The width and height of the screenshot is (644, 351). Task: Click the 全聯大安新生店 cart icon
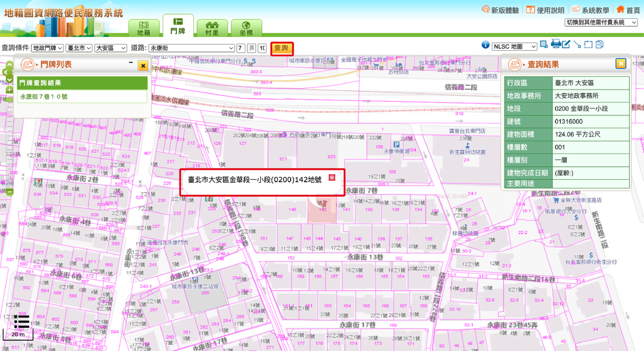coord(557,200)
